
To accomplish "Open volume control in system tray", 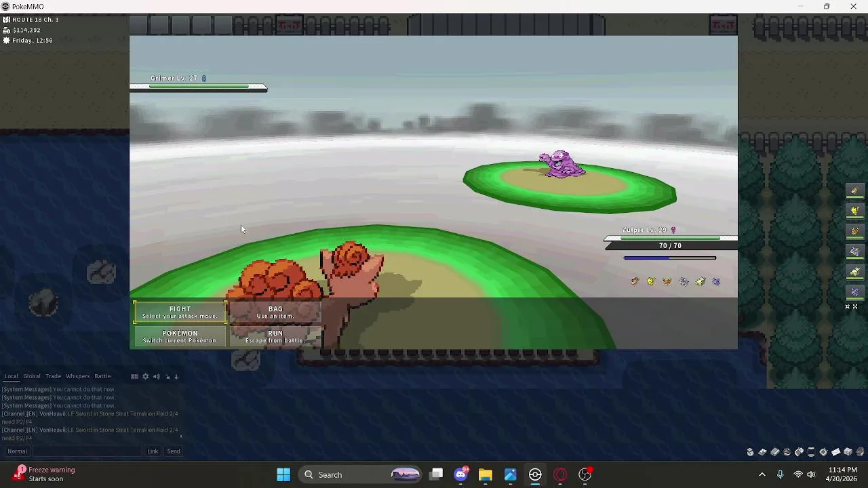I will tap(811, 474).
